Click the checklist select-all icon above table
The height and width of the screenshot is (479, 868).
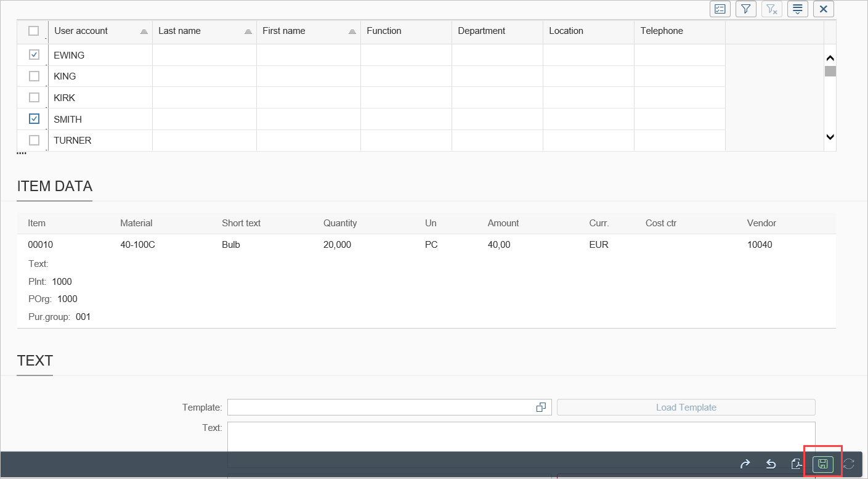(x=720, y=9)
